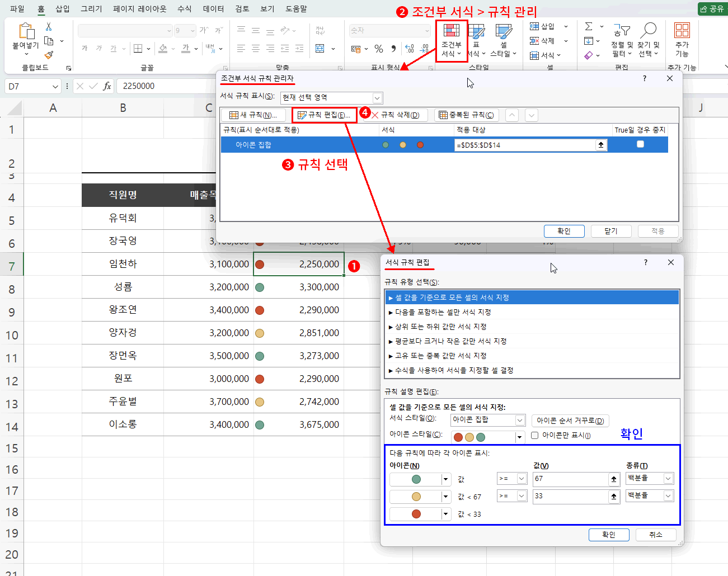This screenshot has height=576, width=728.
Task: Select the 아이콘 집합 rule row
Action: coord(444,145)
